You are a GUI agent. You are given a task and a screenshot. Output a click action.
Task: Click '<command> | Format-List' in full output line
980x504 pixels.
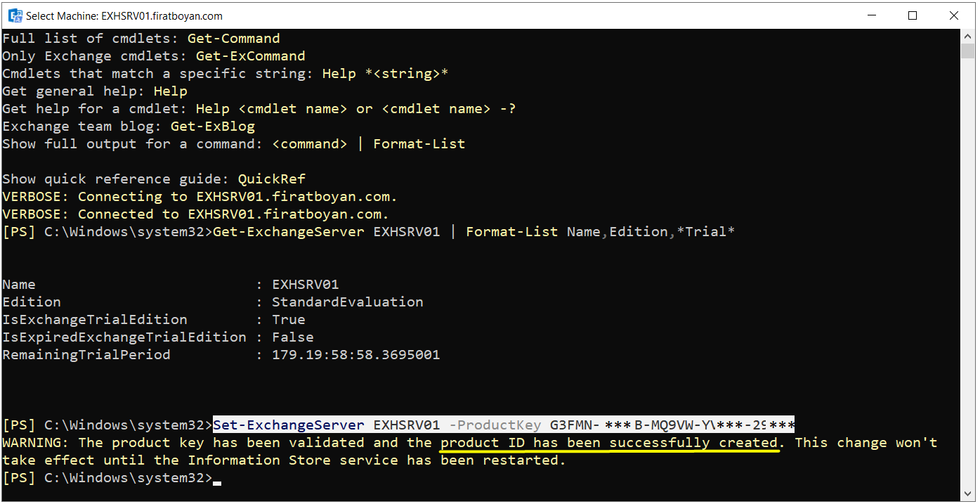(369, 144)
